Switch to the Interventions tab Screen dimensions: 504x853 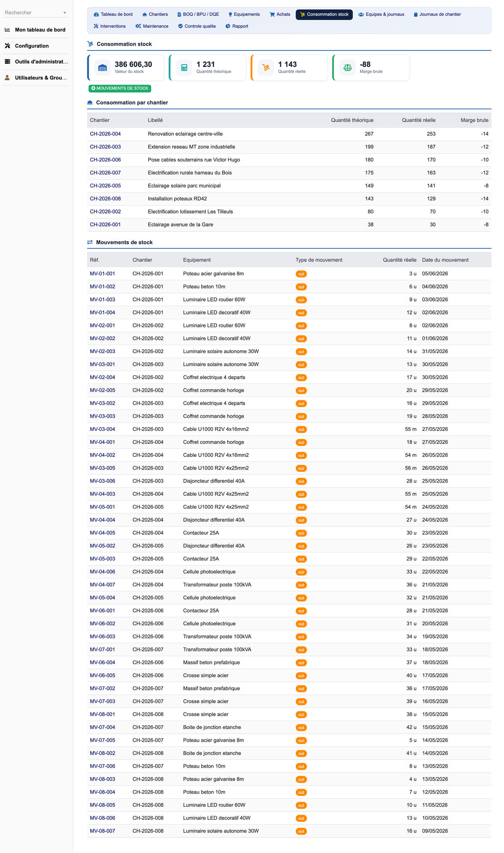tap(110, 26)
